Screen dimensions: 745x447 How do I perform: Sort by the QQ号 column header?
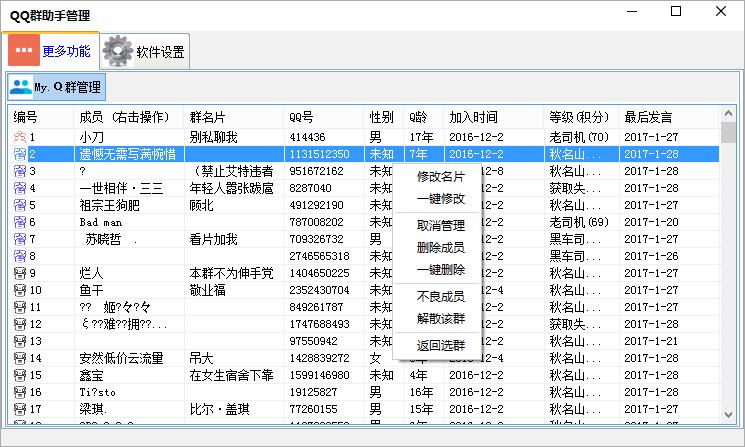[x=324, y=117]
